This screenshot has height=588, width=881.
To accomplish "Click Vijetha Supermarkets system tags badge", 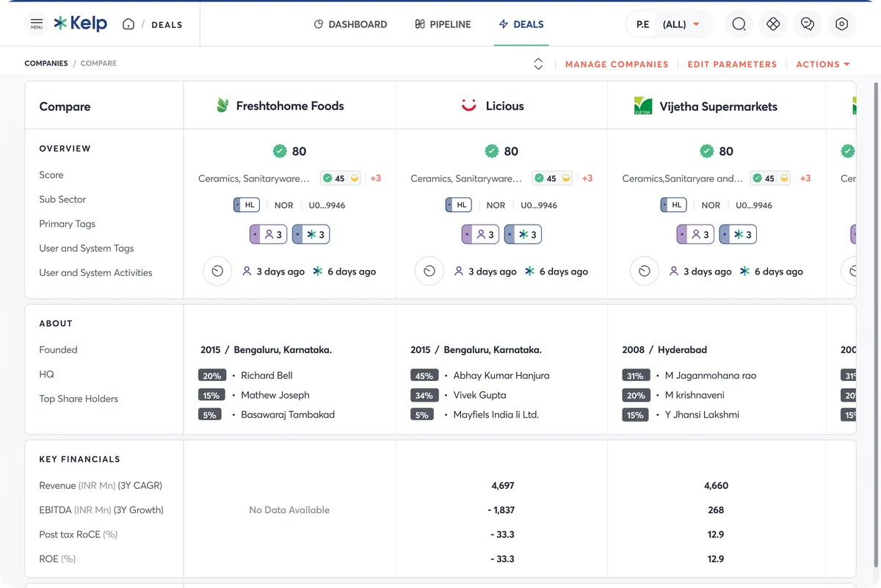I will pos(738,234).
